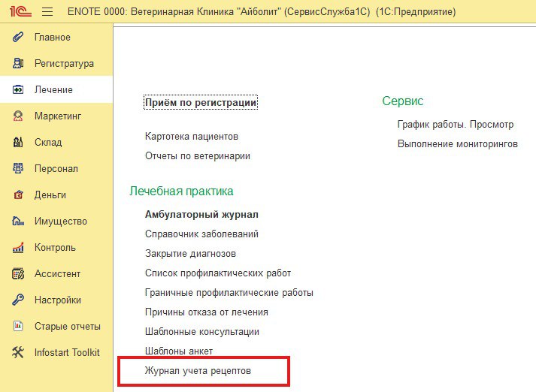
Task: Open the hamburger main menu icon
Action: pos(47,12)
